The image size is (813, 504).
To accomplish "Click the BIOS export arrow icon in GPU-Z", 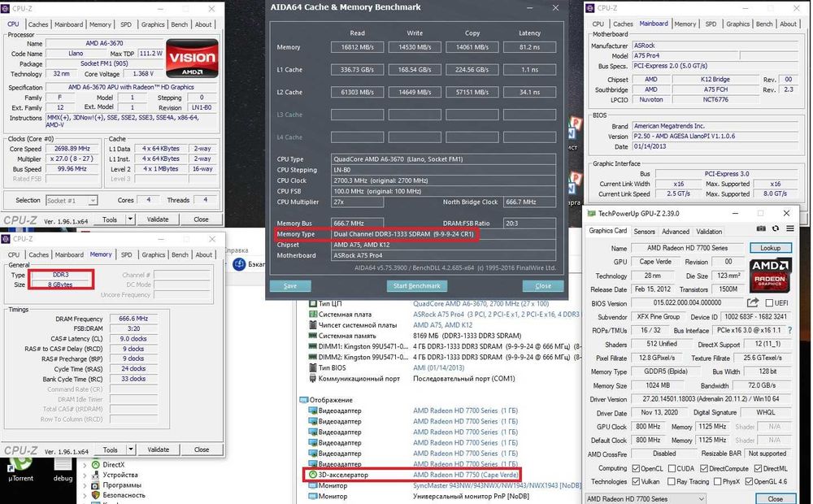I will (753, 303).
